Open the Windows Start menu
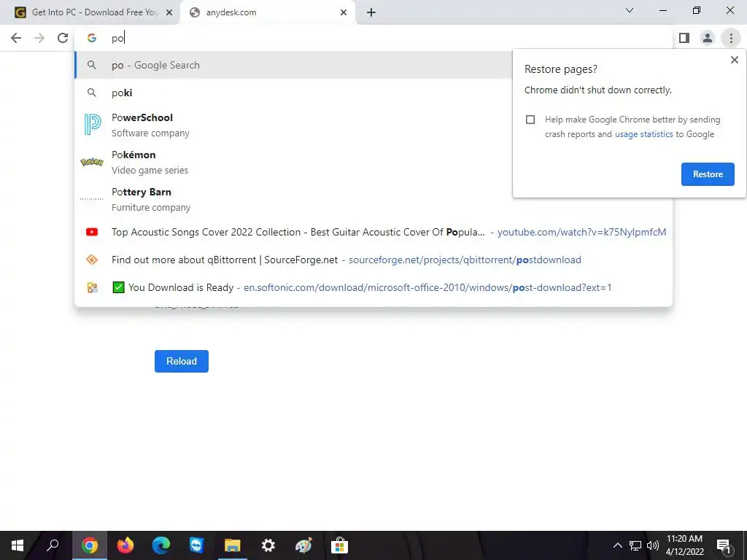This screenshot has height=560, width=747. click(18, 545)
